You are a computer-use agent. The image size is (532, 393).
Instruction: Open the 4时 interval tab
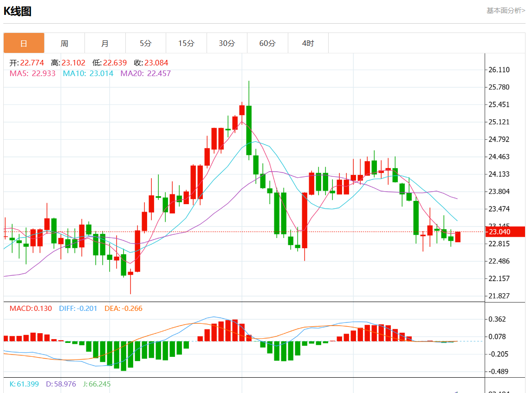308,43
